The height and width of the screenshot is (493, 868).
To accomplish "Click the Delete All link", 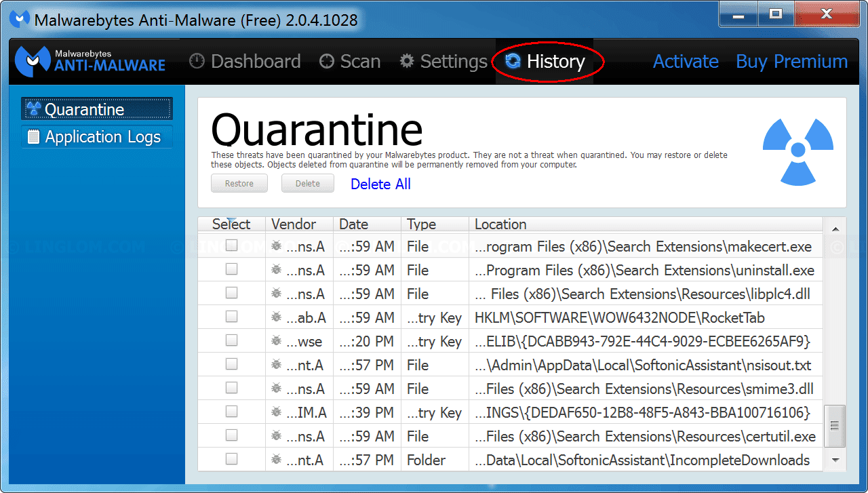I will click(380, 184).
